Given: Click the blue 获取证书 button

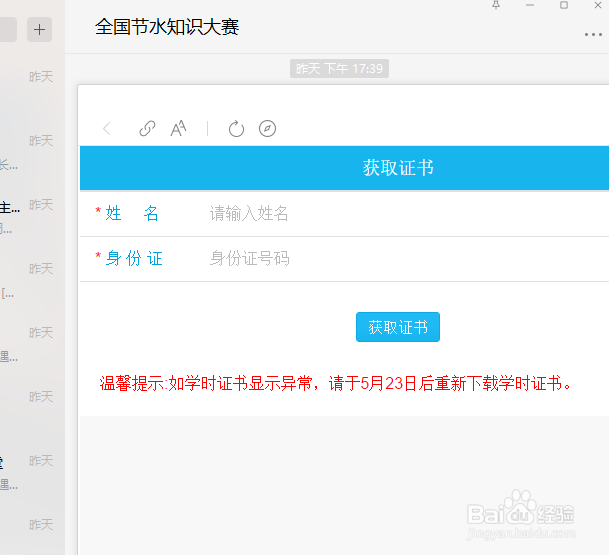Looking at the screenshot, I should 398,327.
